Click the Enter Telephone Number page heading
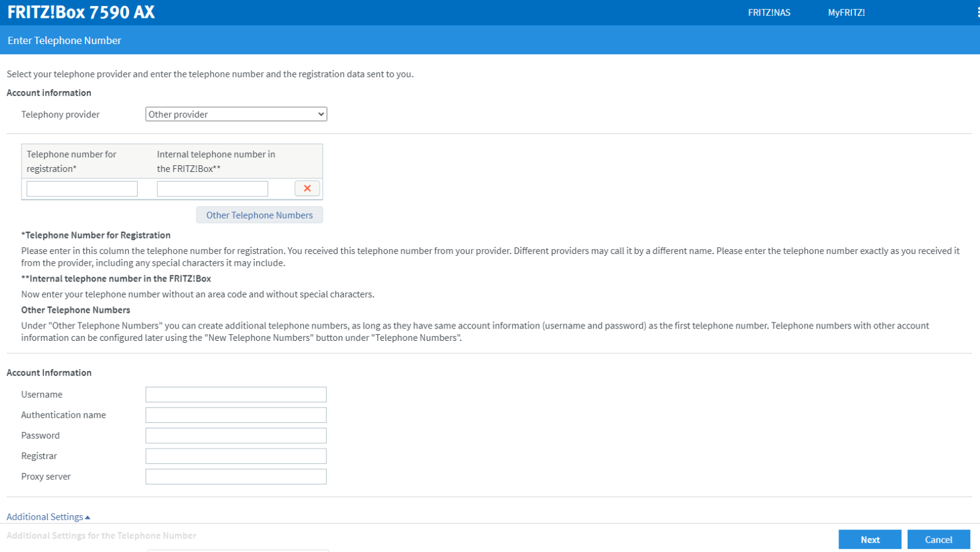This screenshot has width=980, height=552. [x=64, y=40]
